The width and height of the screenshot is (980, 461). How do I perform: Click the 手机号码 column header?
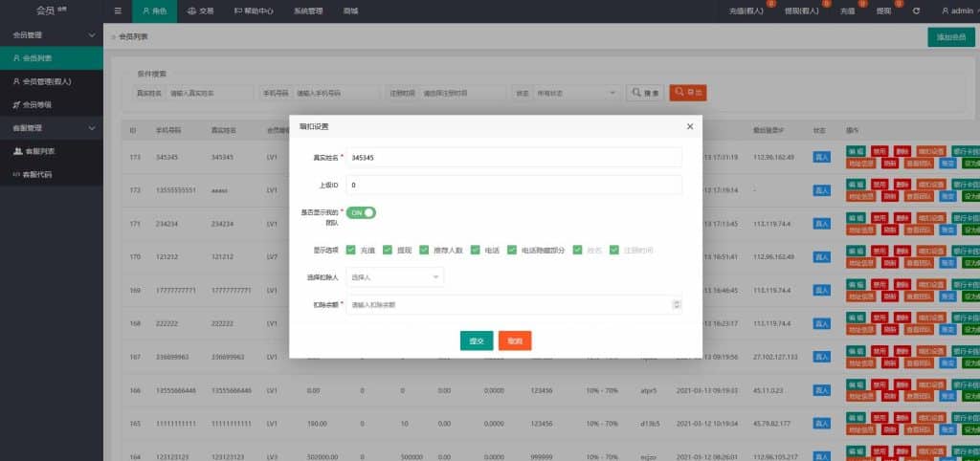pos(168,131)
